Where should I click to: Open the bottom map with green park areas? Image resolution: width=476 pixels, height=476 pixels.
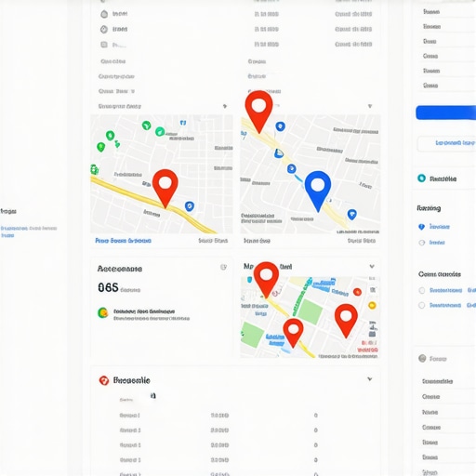[x=310, y=317]
